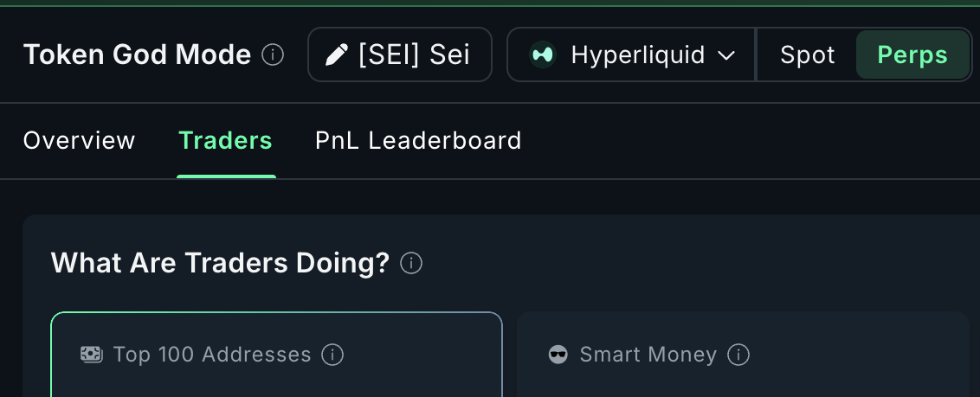Click the banknote icon in Top 100 Addresses
The height and width of the screenshot is (397, 980).
tap(90, 354)
